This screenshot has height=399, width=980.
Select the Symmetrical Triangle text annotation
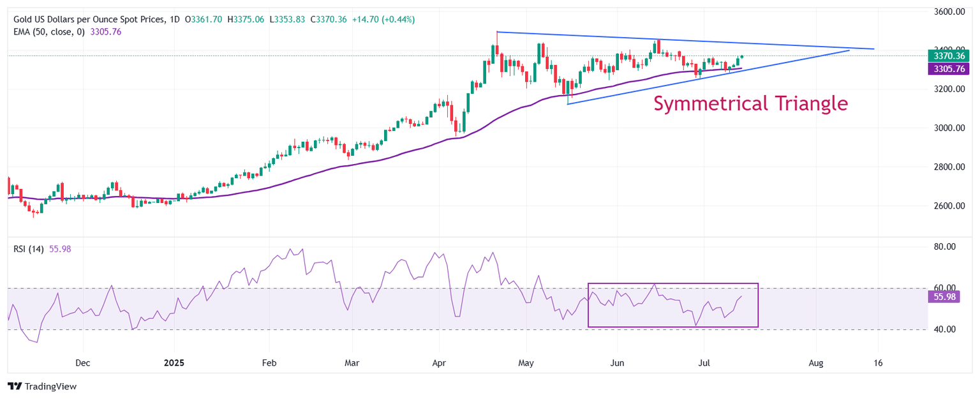point(750,103)
